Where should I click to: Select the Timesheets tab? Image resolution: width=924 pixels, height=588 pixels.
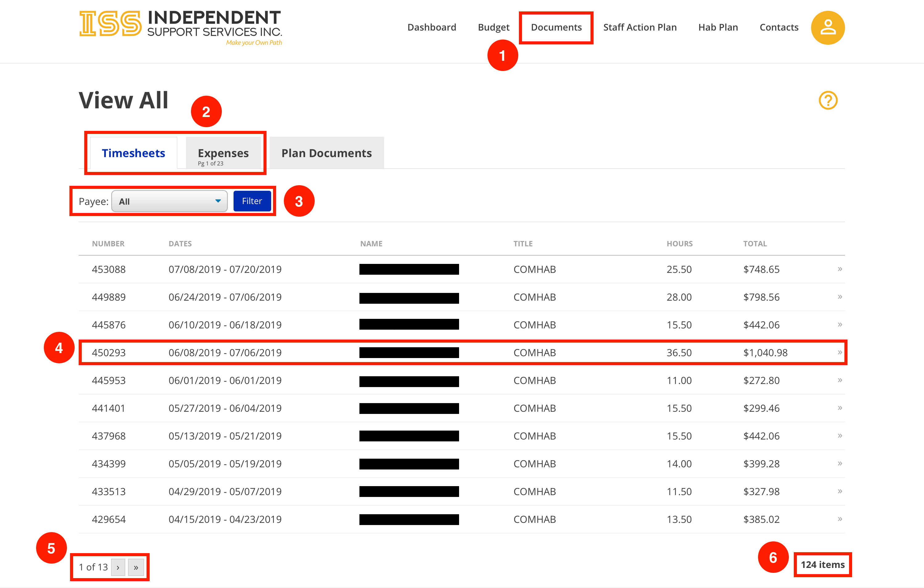coord(133,153)
